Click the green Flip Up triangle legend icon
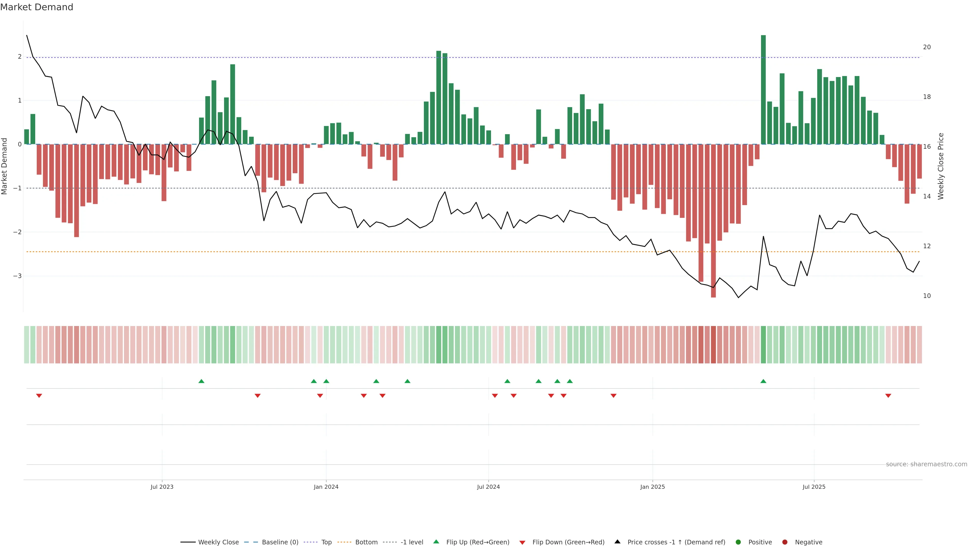 (x=436, y=542)
